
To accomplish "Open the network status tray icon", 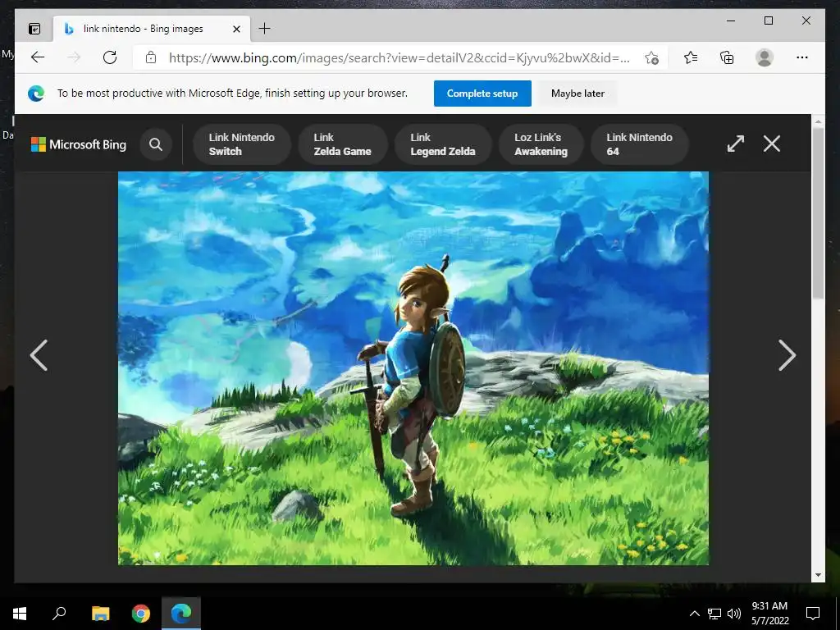I will (x=714, y=614).
